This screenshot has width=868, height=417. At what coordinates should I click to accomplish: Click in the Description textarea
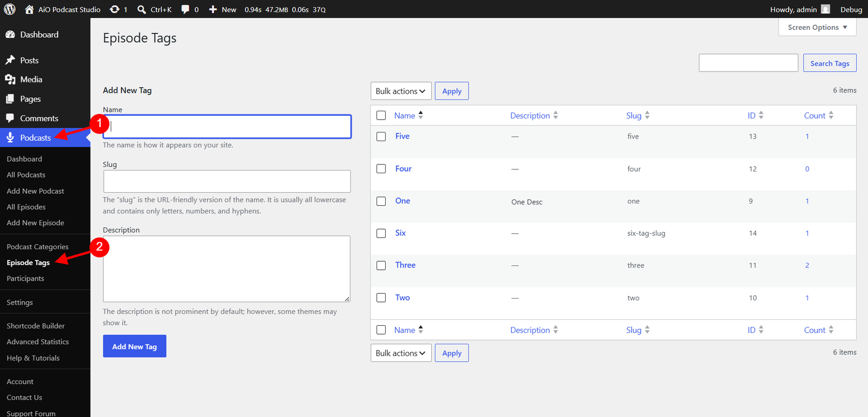(227, 269)
